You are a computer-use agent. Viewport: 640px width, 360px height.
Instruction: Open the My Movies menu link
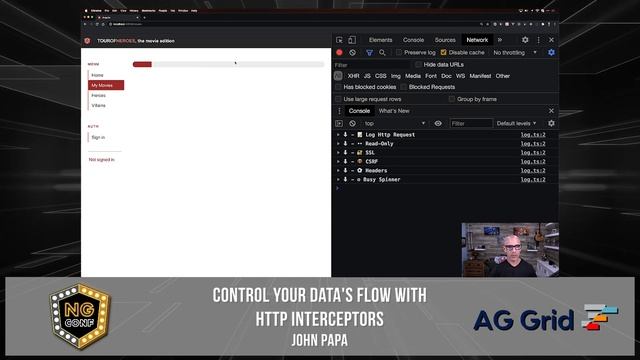click(106, 85)
